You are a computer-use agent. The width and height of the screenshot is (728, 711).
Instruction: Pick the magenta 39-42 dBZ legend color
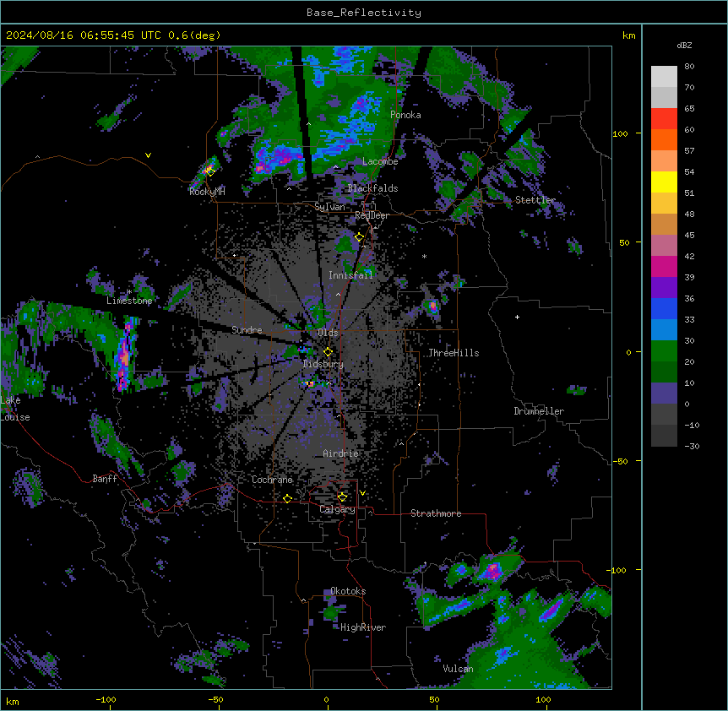click(x=664, y=267)
